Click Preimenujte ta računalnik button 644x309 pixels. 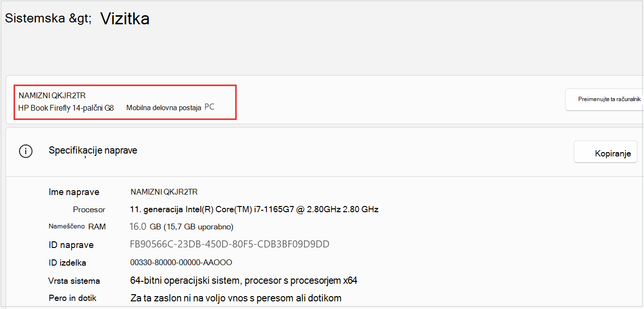[604, 100]
